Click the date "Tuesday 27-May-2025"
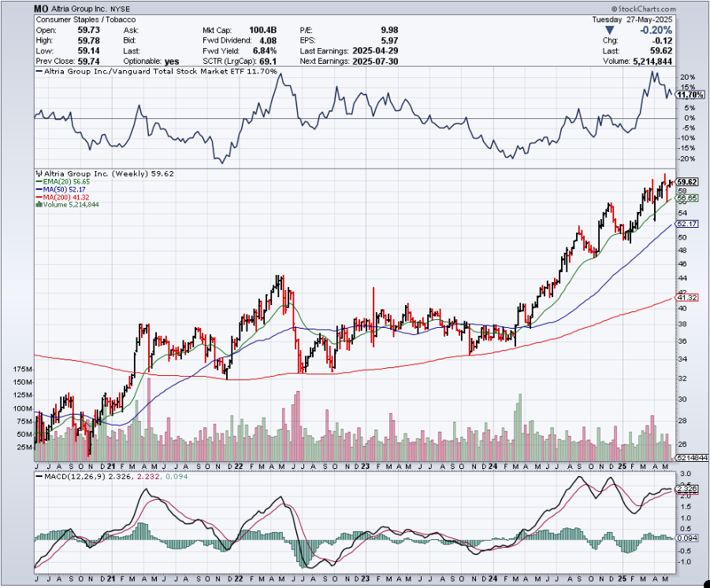The width and height of the screenshot is (710, 588). (x=632, y=20)
